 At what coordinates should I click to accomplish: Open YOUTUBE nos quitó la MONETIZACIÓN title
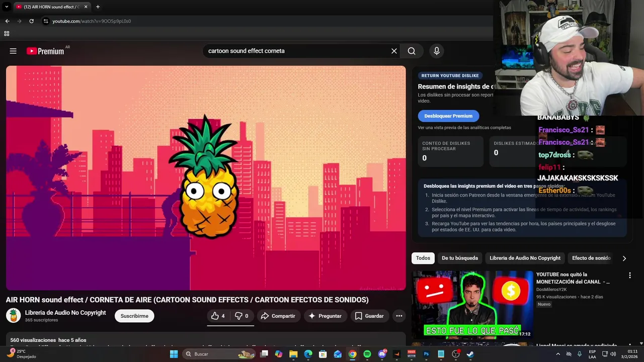coord(573,278)
